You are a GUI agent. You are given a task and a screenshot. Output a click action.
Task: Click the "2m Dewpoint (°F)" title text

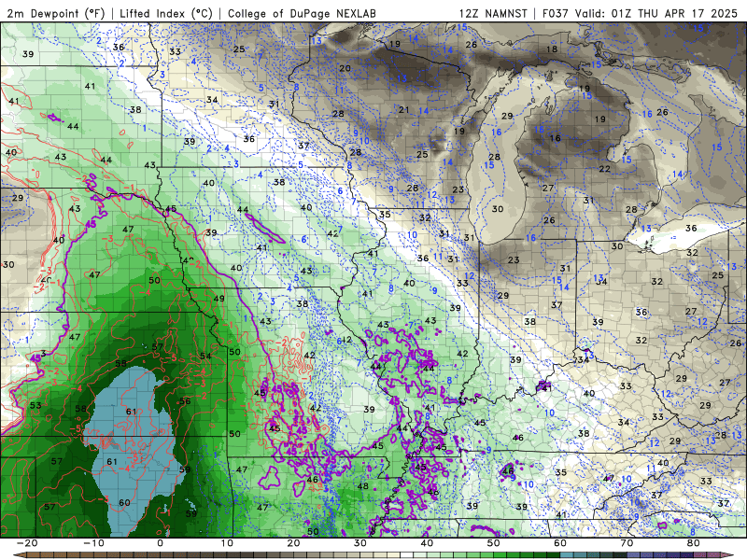[x=56, y=13]
